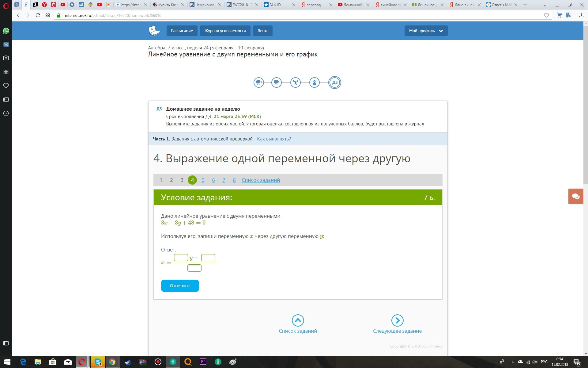Show hidden system tray icons arrow
This screenshot has width=588, height=368.
point(513,362)
